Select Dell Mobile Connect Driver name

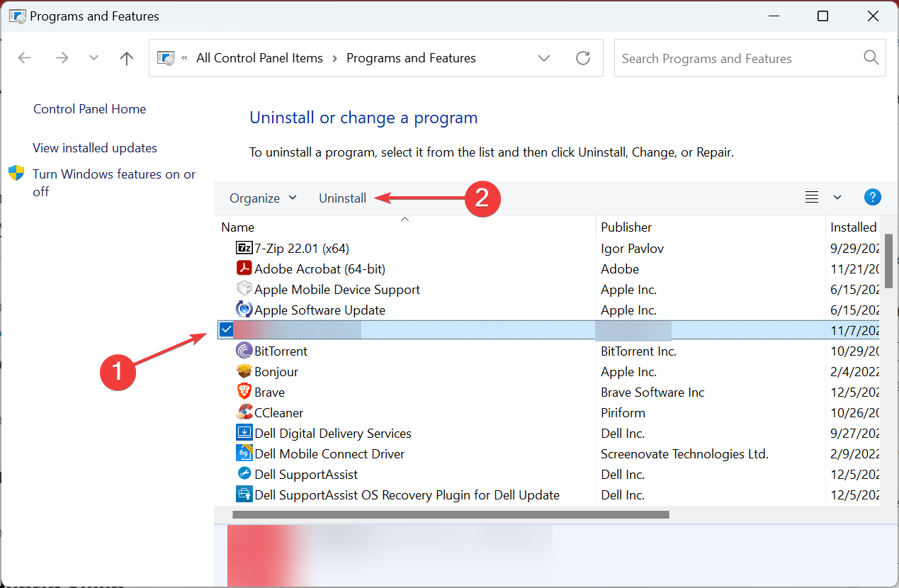329,453
